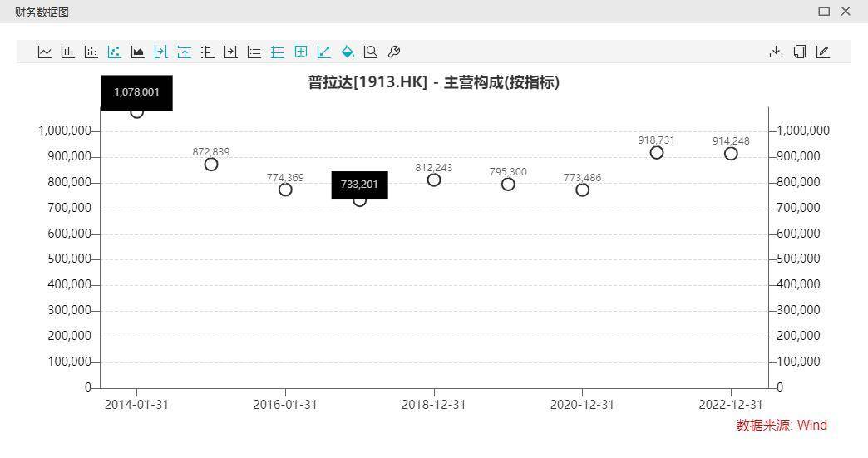Select the dashed bar chart type
The image size is (868, 458).
91,52
